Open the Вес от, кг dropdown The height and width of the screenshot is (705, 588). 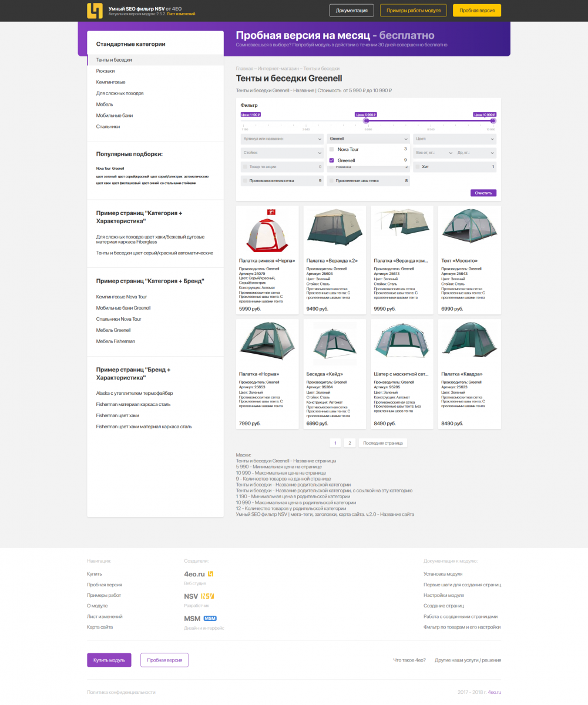coord(434,153)
